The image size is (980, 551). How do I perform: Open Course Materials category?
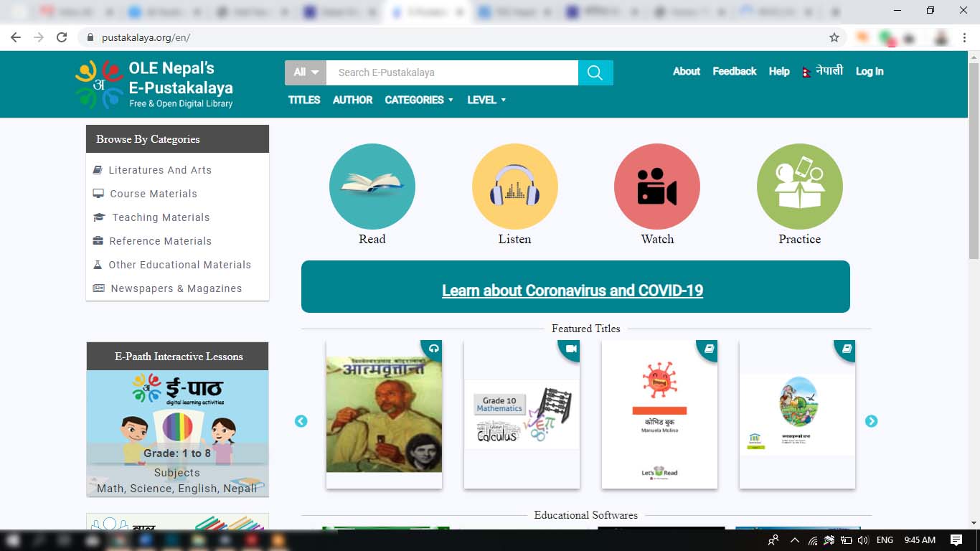[154, 194]
